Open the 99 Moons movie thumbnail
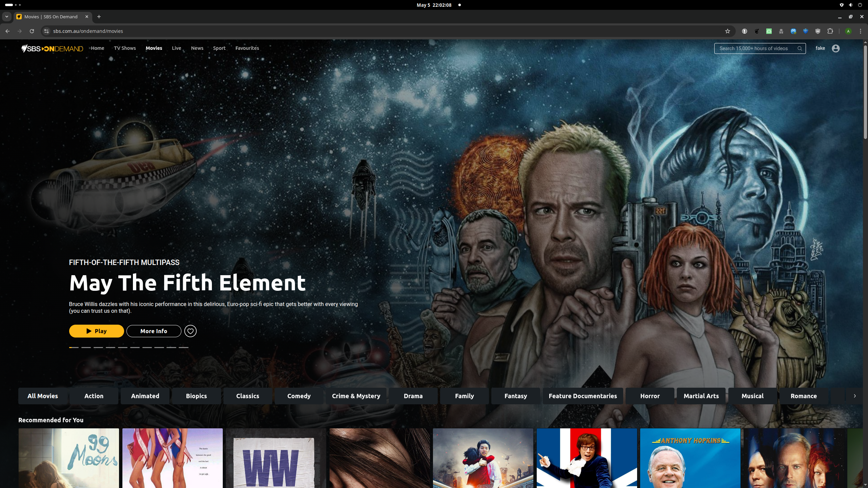This screenshot has width=868, height=488. [69, 458]
